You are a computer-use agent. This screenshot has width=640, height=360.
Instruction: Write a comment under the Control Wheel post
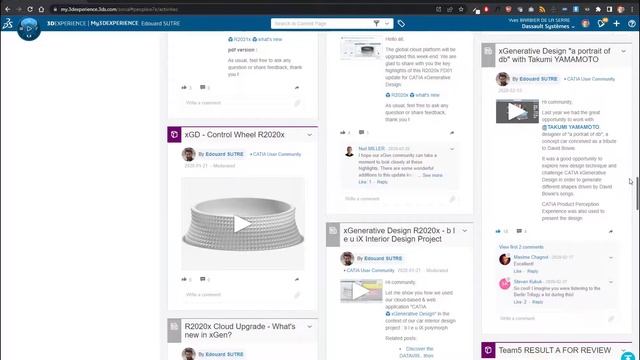(241, 295)
